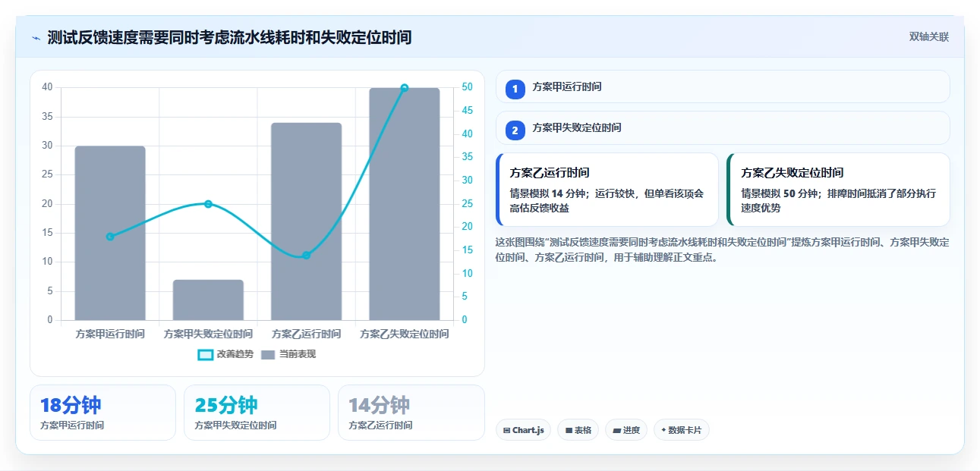
Task: Click the 方案乙失败定位时间 detail card
Action: coord(838,190)
